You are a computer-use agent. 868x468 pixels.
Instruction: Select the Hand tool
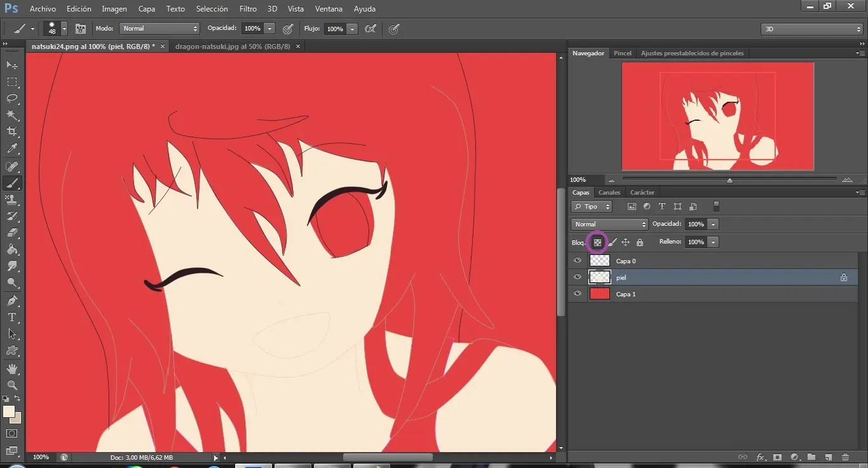[12, 368]
